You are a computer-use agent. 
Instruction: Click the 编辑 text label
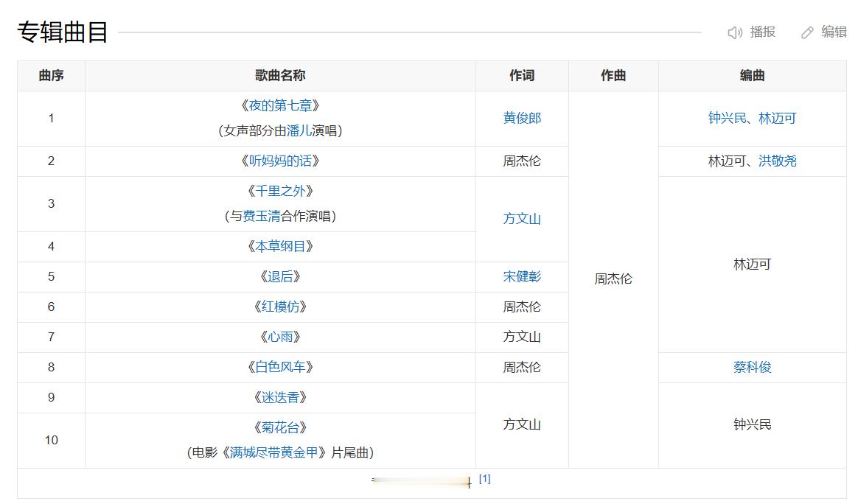[834, 32]
